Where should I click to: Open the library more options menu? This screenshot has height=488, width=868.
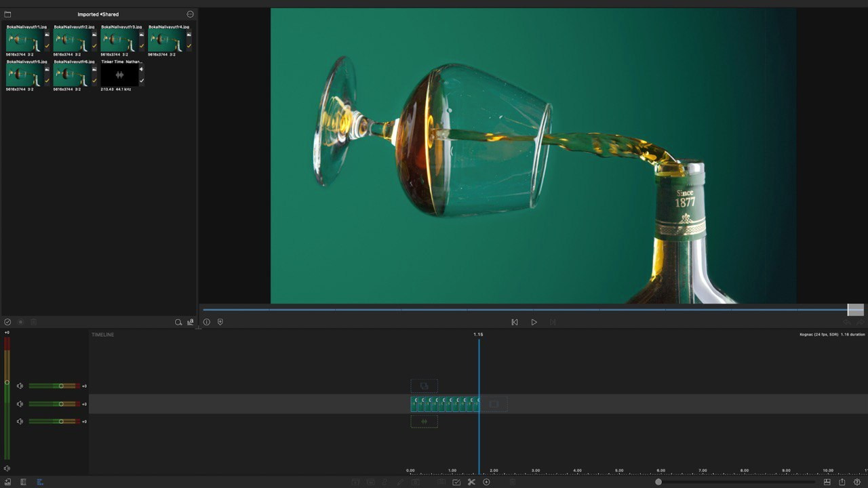190,14
